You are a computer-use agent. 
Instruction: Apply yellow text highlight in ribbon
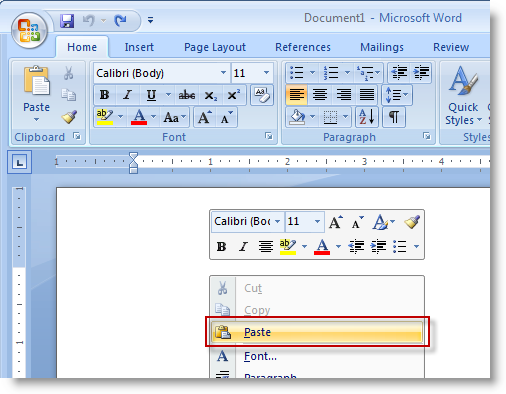pos(105,117)
